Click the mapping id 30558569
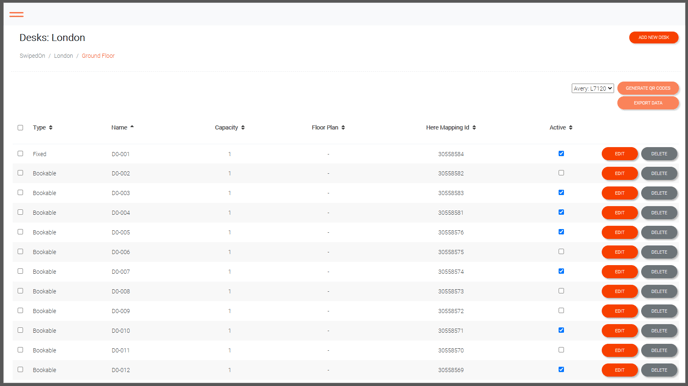Screen dimensions: 688x386 tap(451, 370)
